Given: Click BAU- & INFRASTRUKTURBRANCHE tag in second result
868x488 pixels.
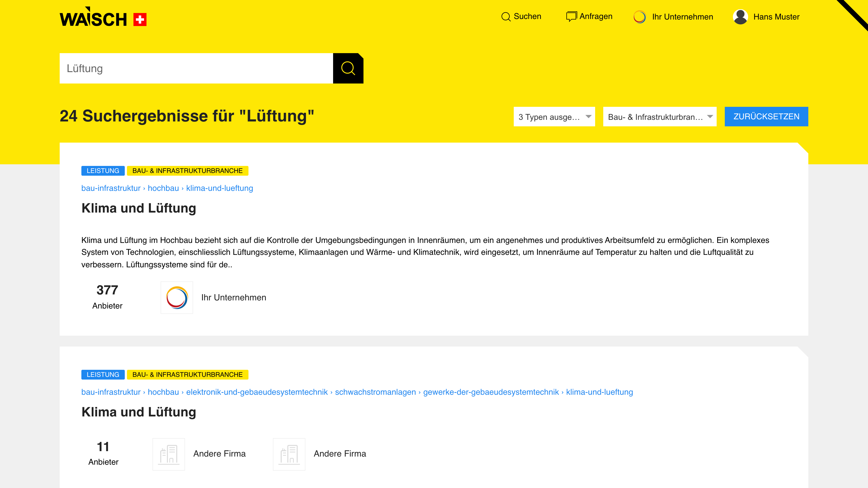Looking at the screenshot, I should point(187,374).
